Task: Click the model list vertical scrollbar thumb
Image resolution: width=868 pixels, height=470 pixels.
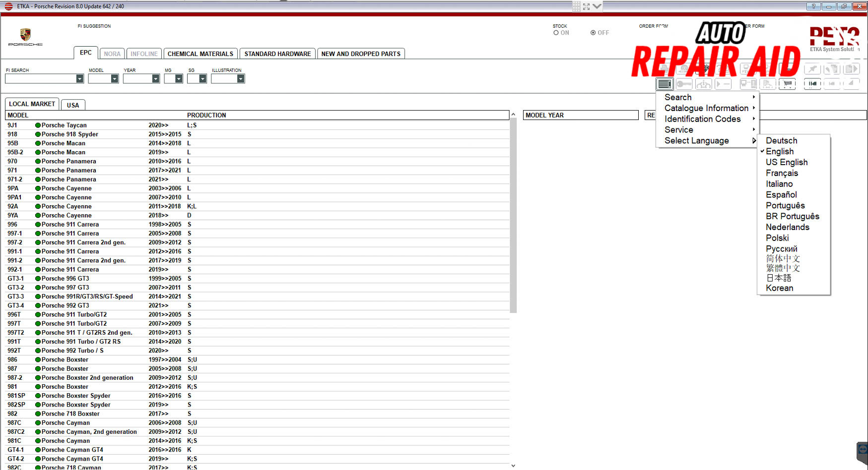Action: [513, 215]
